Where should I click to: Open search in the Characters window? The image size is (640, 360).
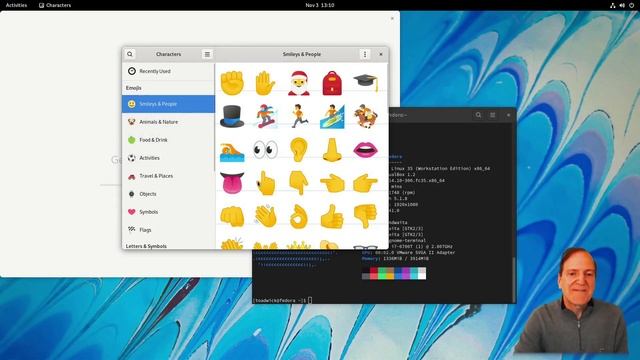(130, 54)
